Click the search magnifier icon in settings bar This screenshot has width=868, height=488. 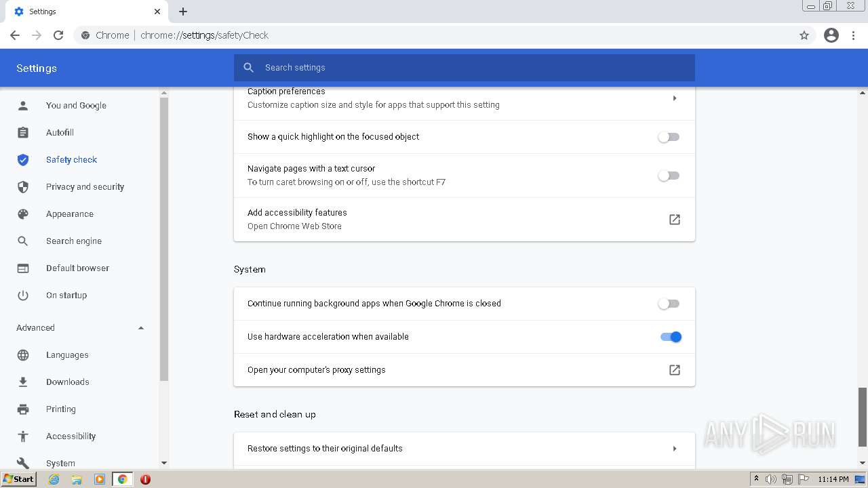click(249, 68)
